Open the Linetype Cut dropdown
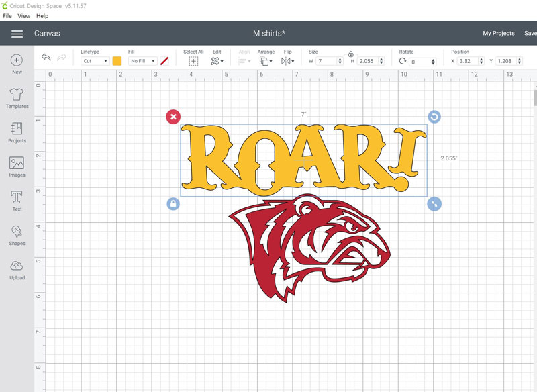This screenshot has width=537, height=392. 95,61
